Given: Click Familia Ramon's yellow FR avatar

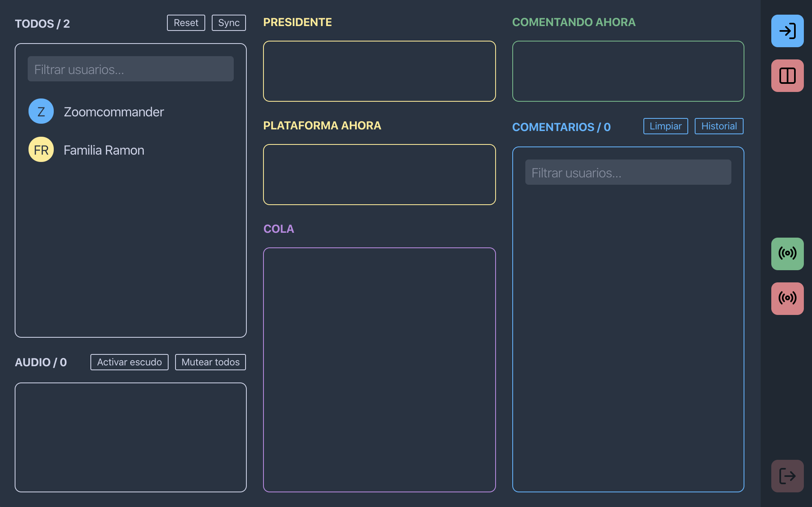Looking at the screenshot, I should coord(41,150).
